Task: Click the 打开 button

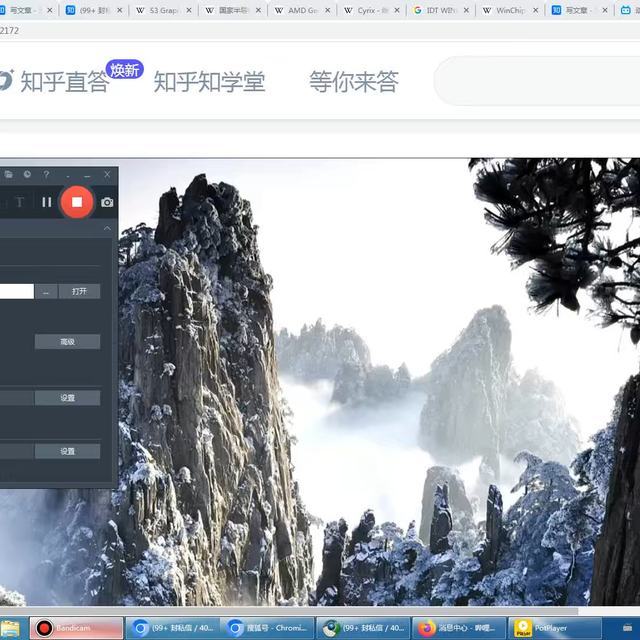Action: [x=79, y=291]
